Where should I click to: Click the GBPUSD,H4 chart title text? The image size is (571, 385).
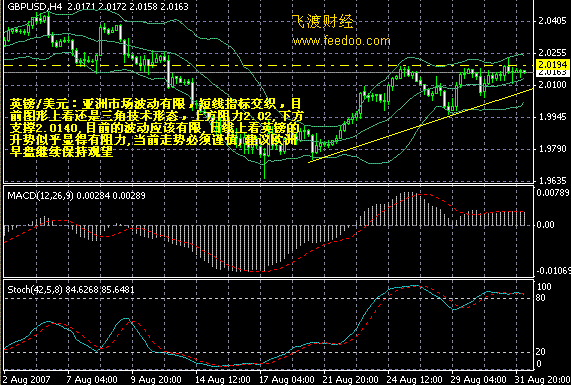tap(35, 7)
